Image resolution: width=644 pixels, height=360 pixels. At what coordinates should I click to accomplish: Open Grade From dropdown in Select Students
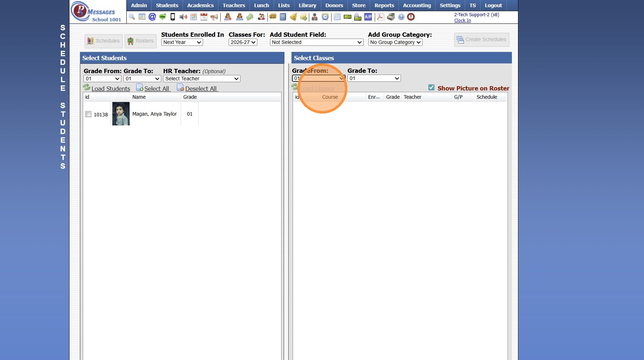tap(102, 79)
